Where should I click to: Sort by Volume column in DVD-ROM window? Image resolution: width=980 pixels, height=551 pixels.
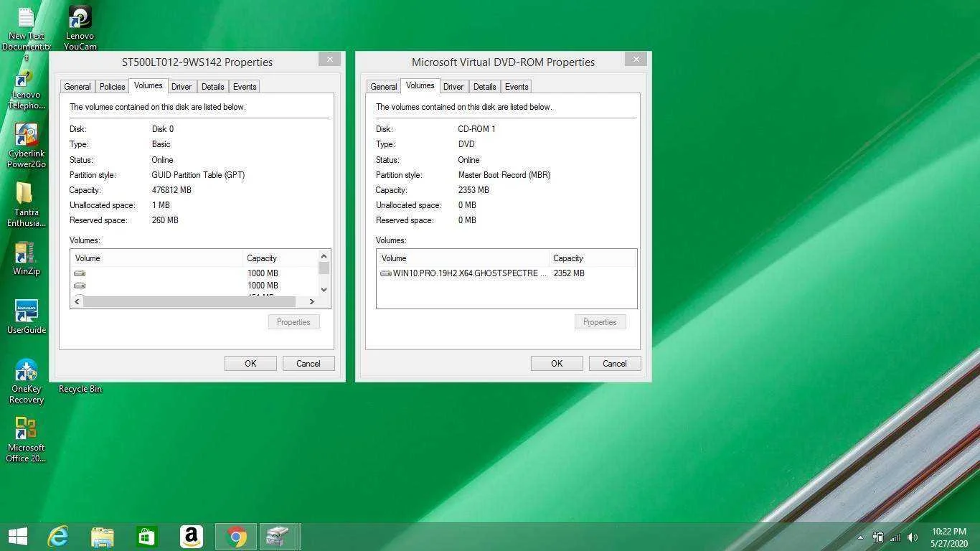pyautogui.click(x=463, y=258)
